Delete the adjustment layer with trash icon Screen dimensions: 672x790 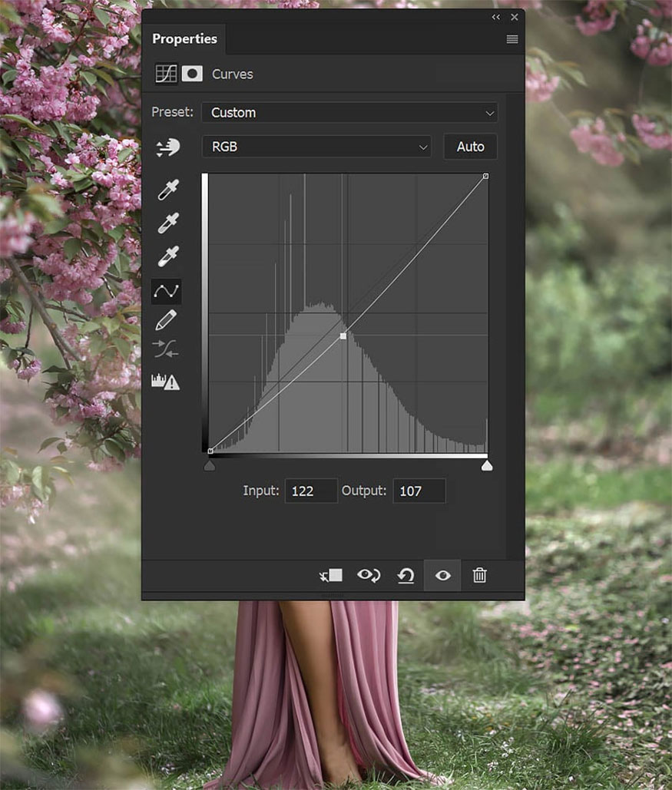[479, 575]
